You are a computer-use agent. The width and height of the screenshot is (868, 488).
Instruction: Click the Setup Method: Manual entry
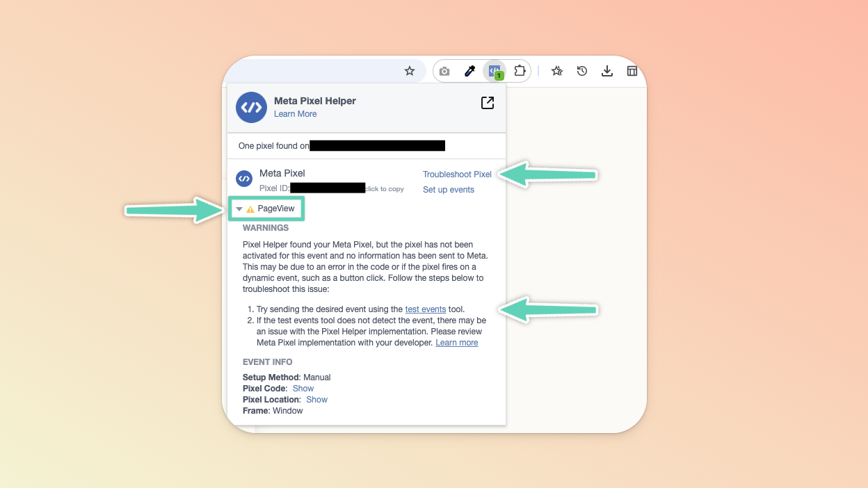pos(287,377)
